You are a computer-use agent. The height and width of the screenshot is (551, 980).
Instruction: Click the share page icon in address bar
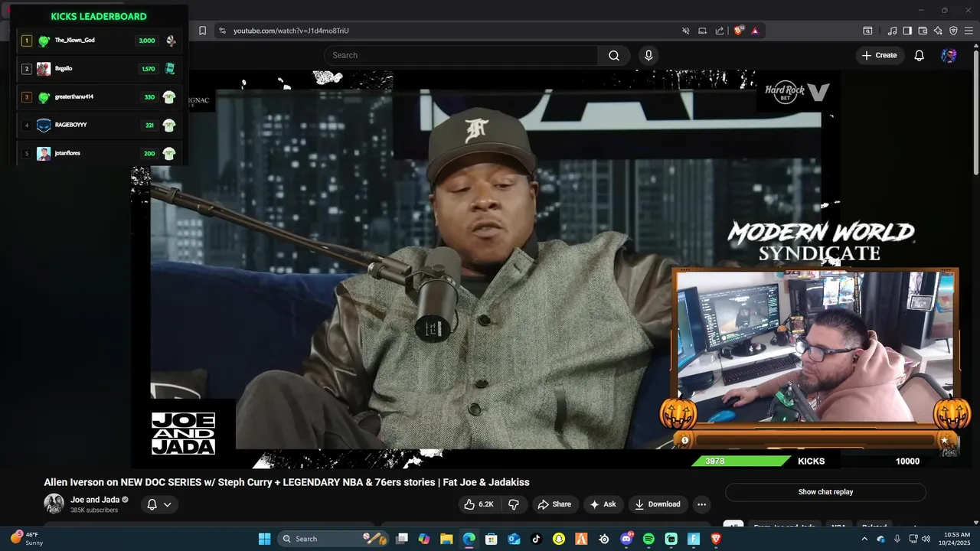coord(720,31)
